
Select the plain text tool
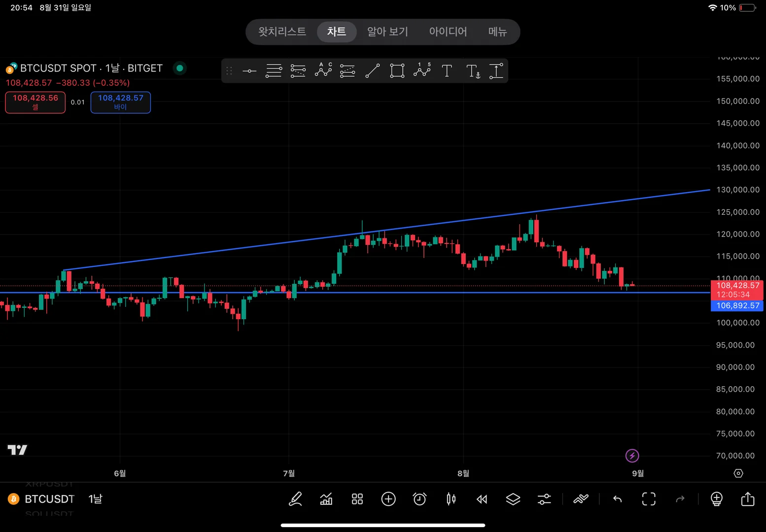click(447, 71)
